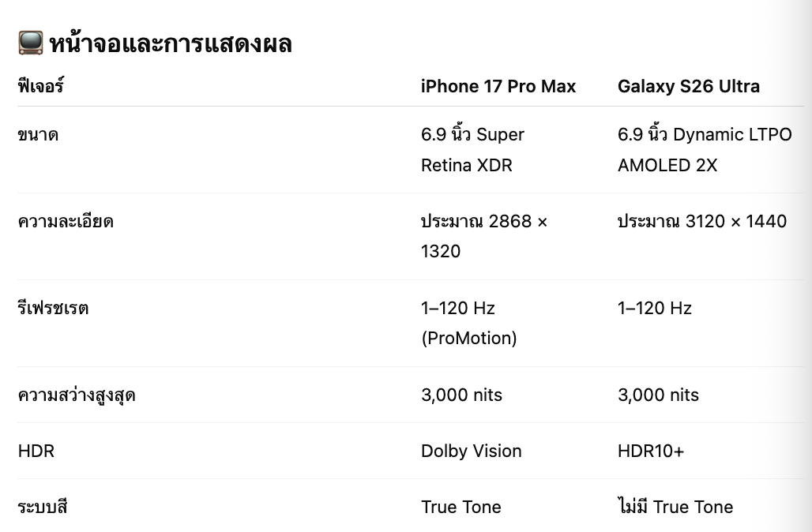Click the ระบบสี row label
The width and height of the screenshot is (812, 532).
[42, 508]
